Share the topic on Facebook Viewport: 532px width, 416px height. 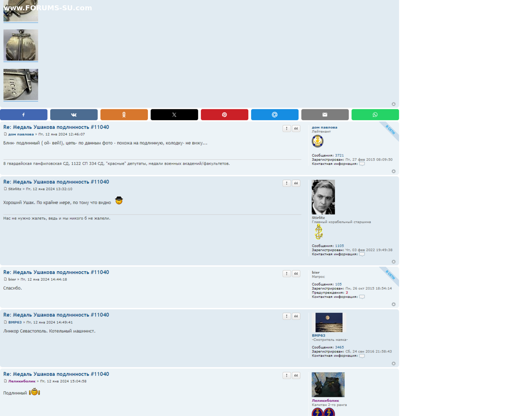pyautogui.click(x=23, y=115)
